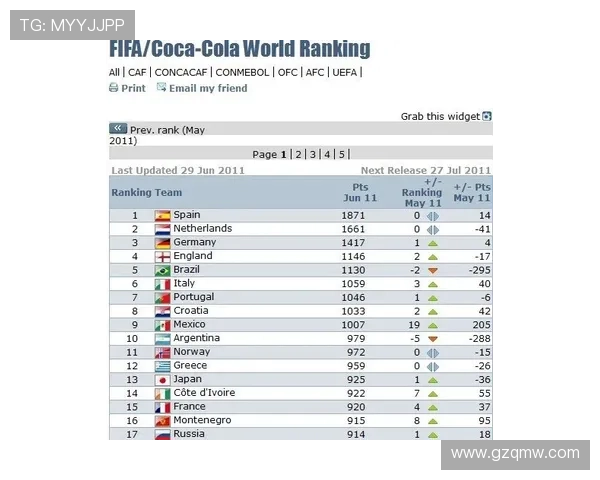Click the Print link
This screenshot has height=480, width=600.
[133, 88]
